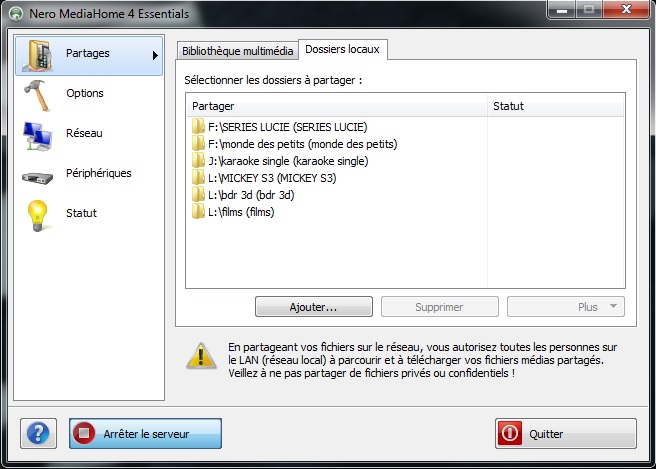Open the Périphériques label in sidebar
The width and height of the screenshot is (656, 469).
pyautogui.click(x=99, y=173)
